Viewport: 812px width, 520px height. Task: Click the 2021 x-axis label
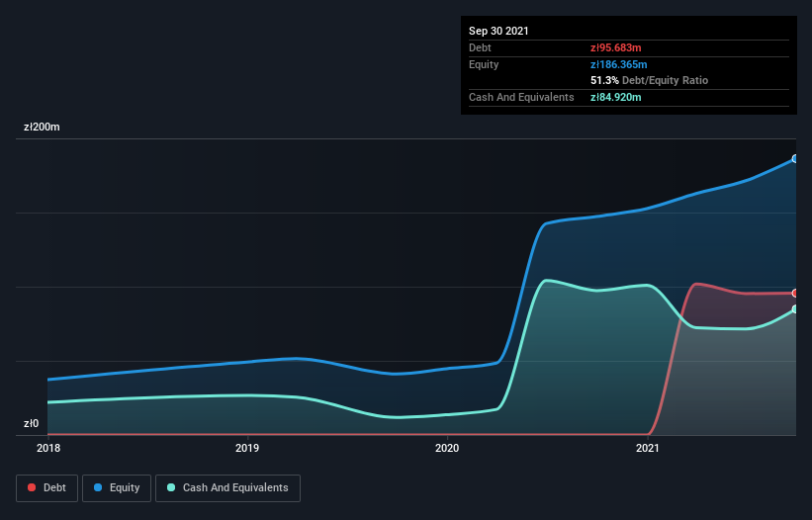[647, 448]
